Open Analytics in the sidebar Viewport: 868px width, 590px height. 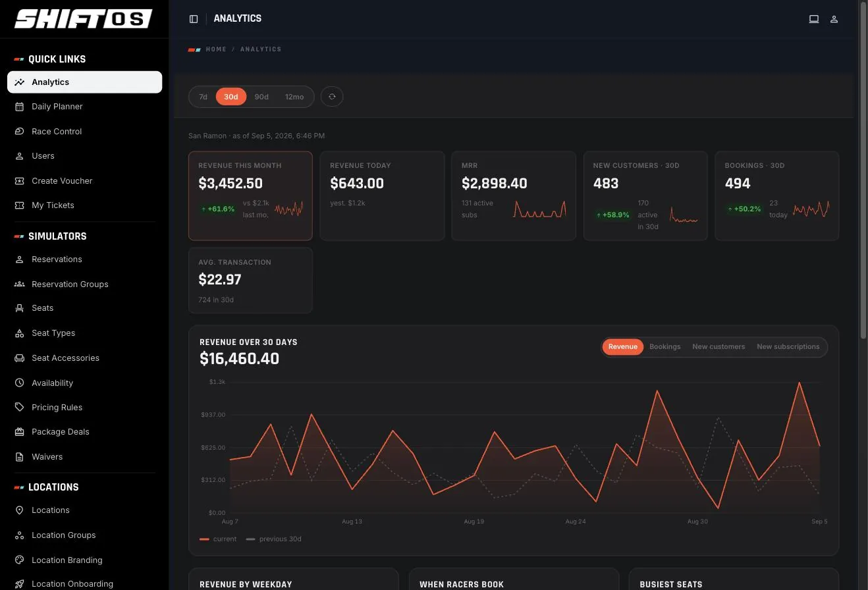(x=85, y=82)
